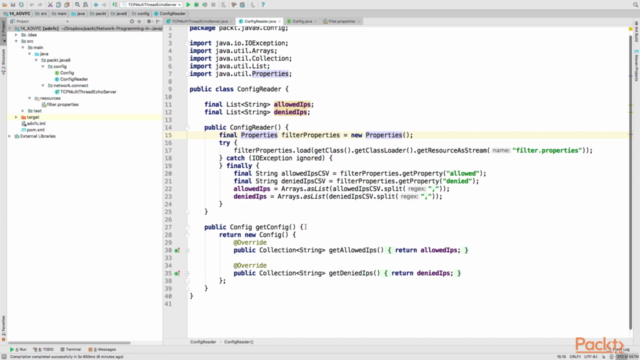
Task: Click the Hide Project panel icon
Action: [158, 21]
